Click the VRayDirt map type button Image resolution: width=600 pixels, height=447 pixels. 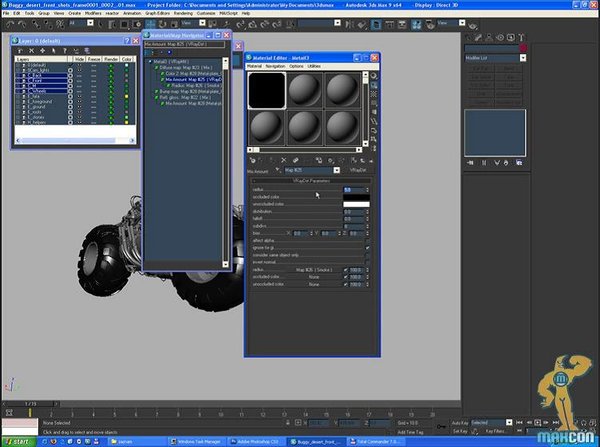click(x=358, y=170)
